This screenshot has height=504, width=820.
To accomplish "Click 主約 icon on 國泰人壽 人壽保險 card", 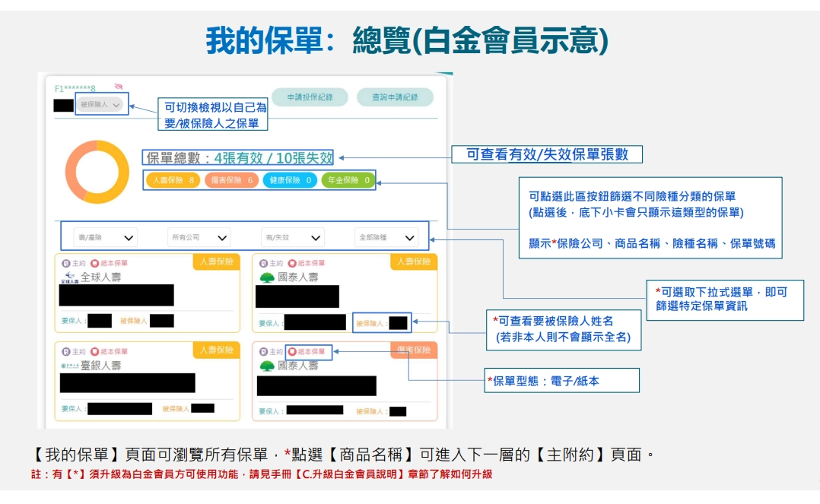I will pyautogui.click(x=263, y=264).
